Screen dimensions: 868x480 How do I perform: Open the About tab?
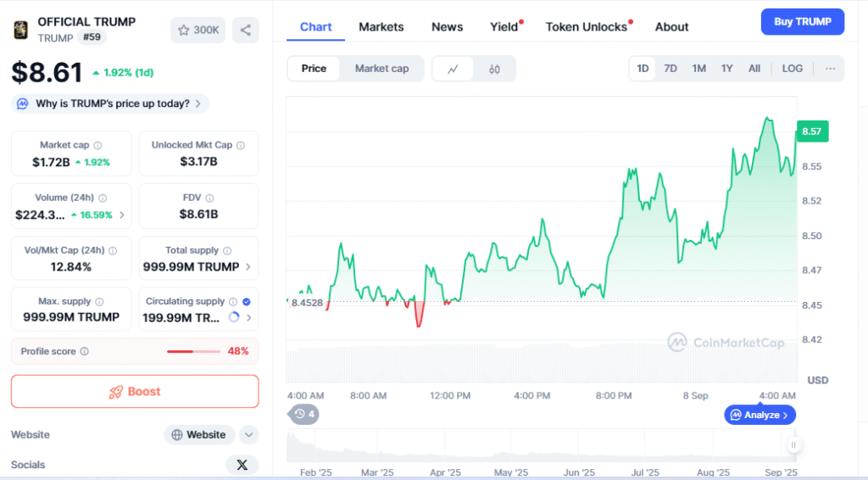(671, 27)
